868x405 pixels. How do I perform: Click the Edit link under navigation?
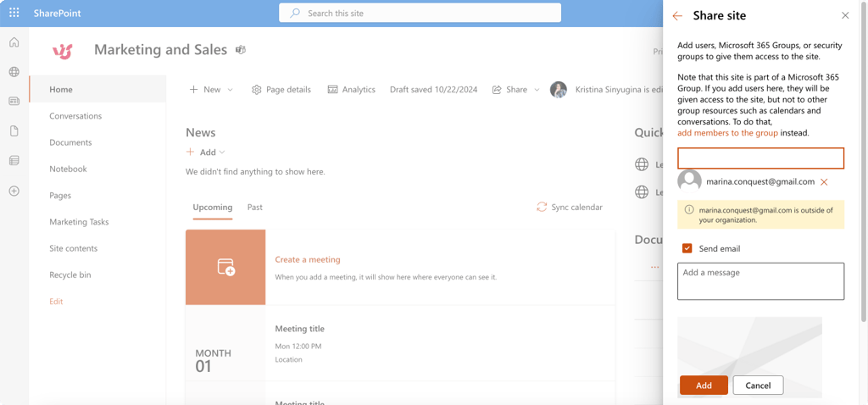pyautogui.click(x=56, y=302)
